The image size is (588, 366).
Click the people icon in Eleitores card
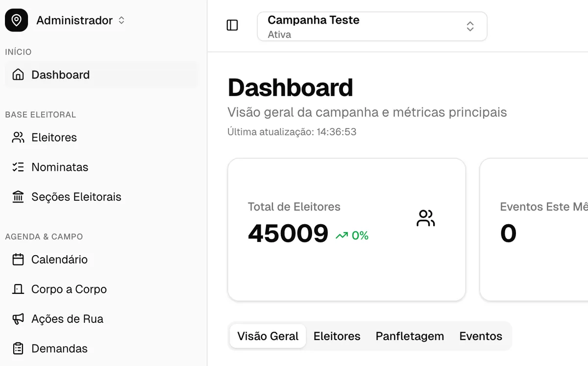coord(425,218)
